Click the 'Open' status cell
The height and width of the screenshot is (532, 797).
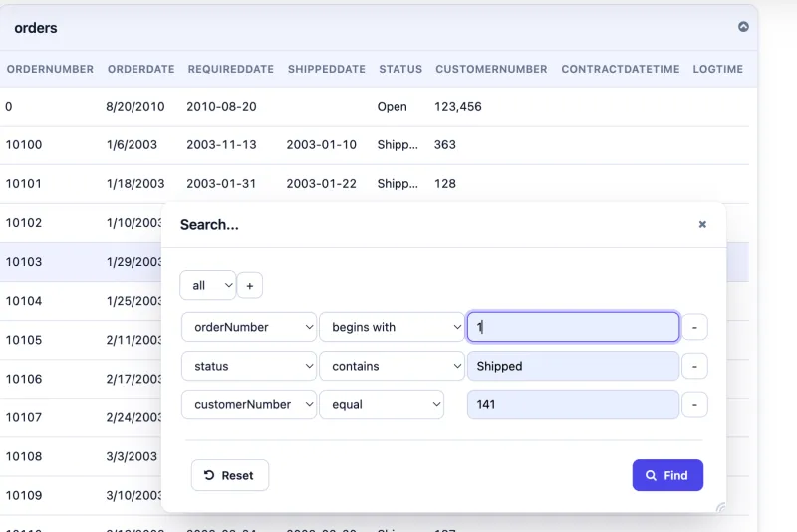pyautogui.click(x=392, y=107)
